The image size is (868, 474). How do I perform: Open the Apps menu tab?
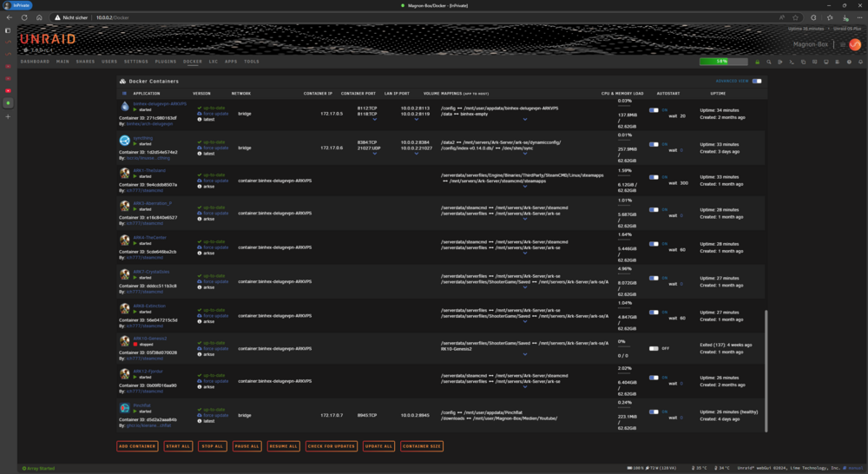[x=231, y=62]
